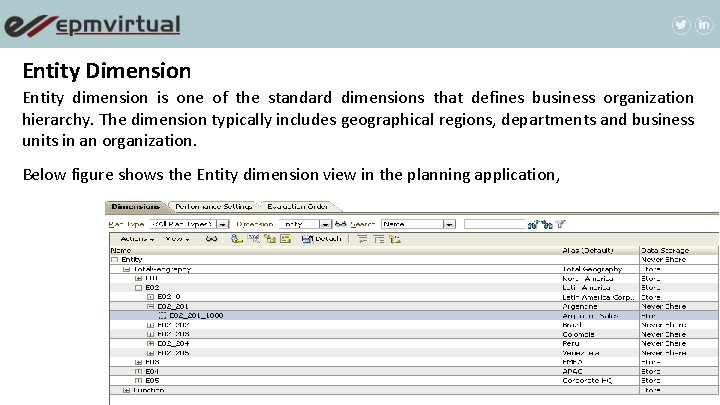Select the E02_201_1000 member row
The height and width of the screenshot is (405, 720).
(x=414, y=315)
